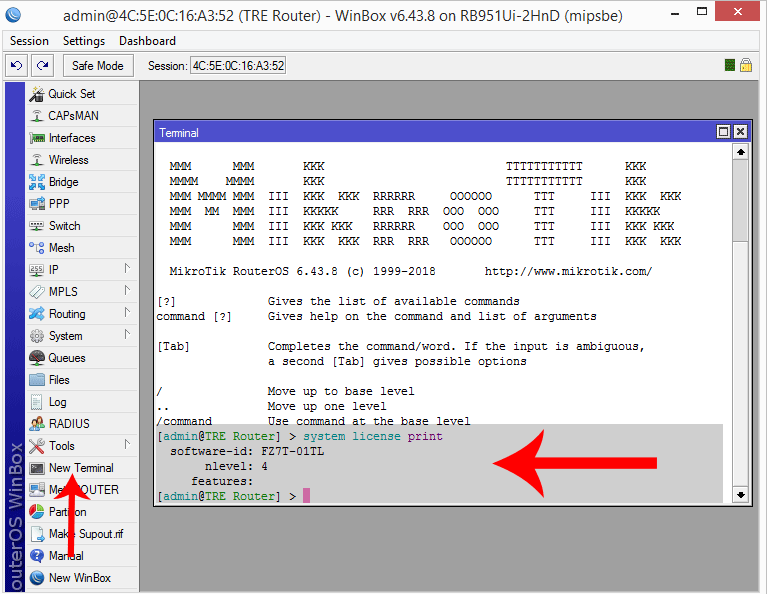Image resolution: width=767 pixels, height=594 pixels.
Task: Expand the Tools submenu
Action: pos(127,444)
